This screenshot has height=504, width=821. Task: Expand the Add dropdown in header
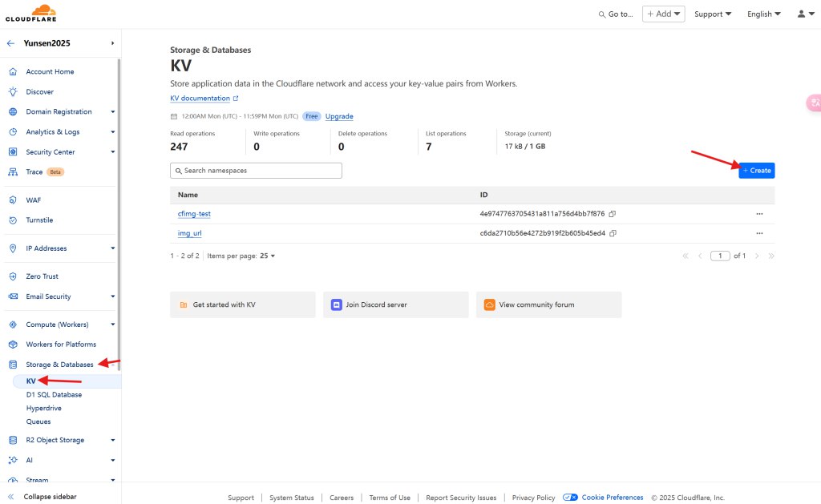663,14
